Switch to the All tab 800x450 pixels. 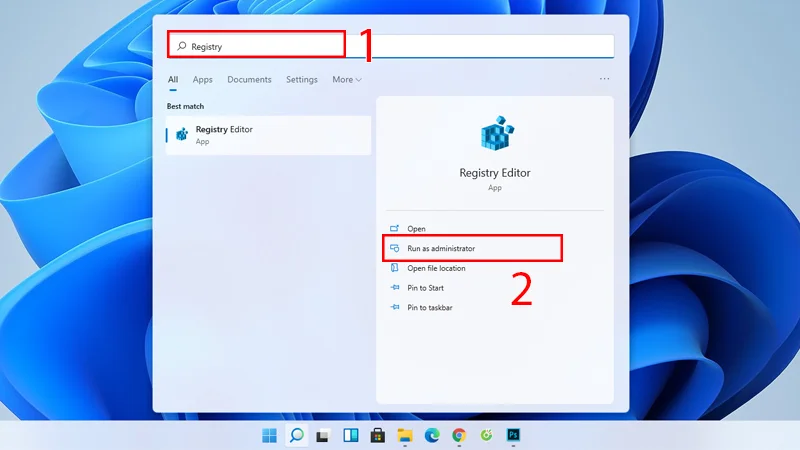pyautogui.click(x=173, y=80)
